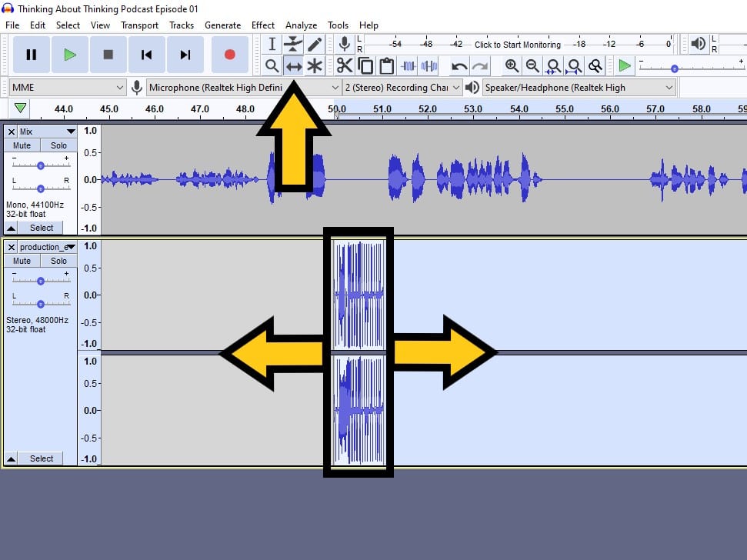Undo the last action
Image resolution: width=747 pixels, height=560 pixels.
pyautogui.click(x=459, y=65)
